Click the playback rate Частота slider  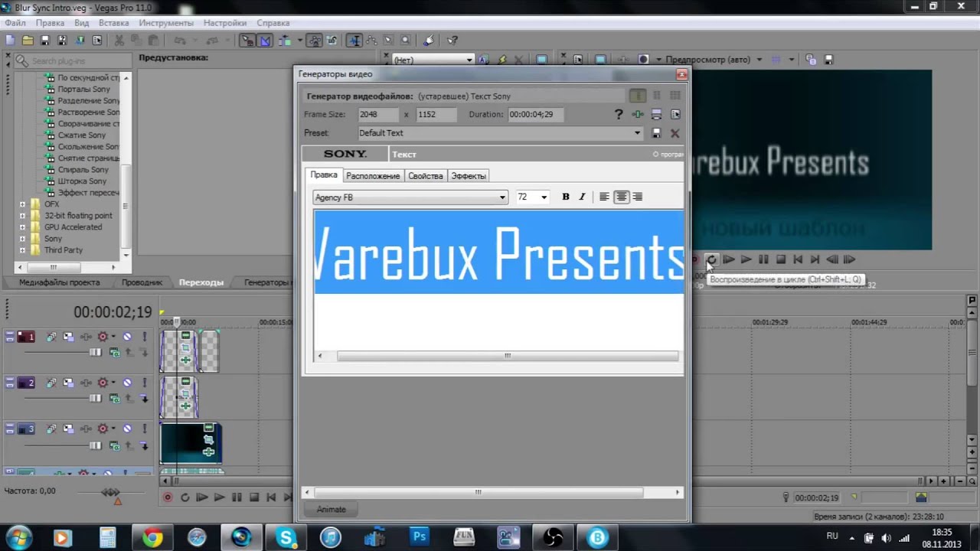tap(111, 491)
